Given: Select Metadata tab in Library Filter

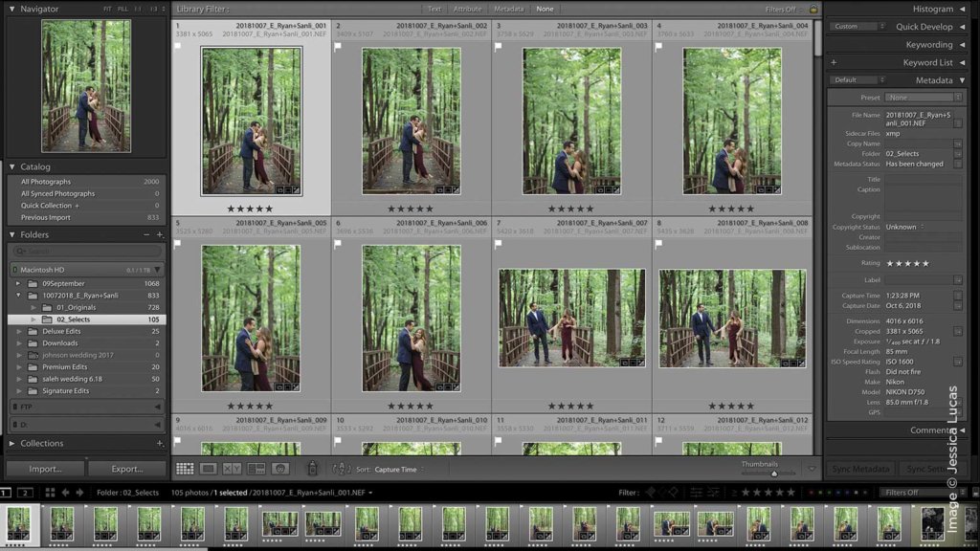Looking at the screenshot, I should click(509, 10).
